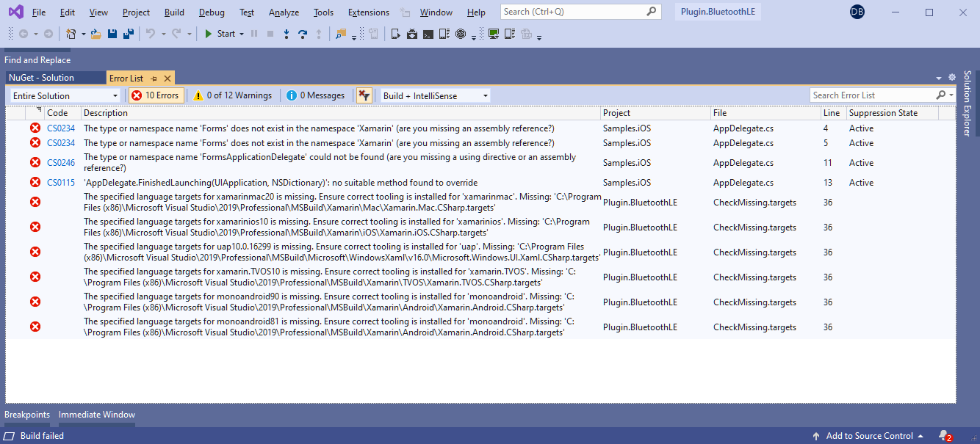Open the New Project dropdown arrow

83,34
